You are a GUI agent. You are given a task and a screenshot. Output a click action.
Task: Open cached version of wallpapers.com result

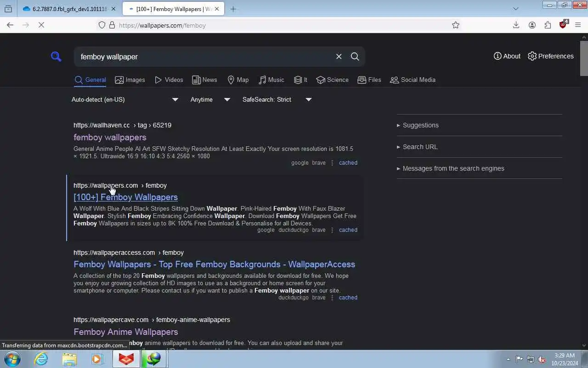click(x=348, y=230)
